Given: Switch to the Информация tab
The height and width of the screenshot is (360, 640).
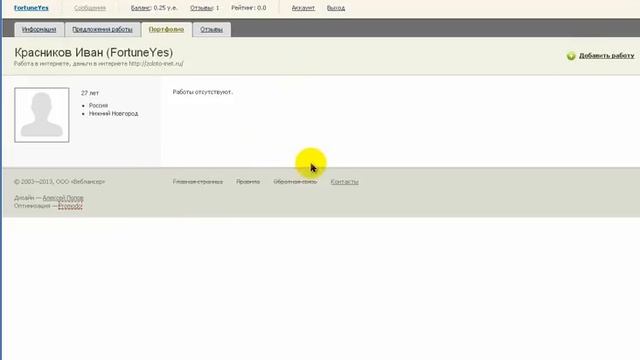Looking at the screenshot, I should pyautogui.click(x=39, y=29).
